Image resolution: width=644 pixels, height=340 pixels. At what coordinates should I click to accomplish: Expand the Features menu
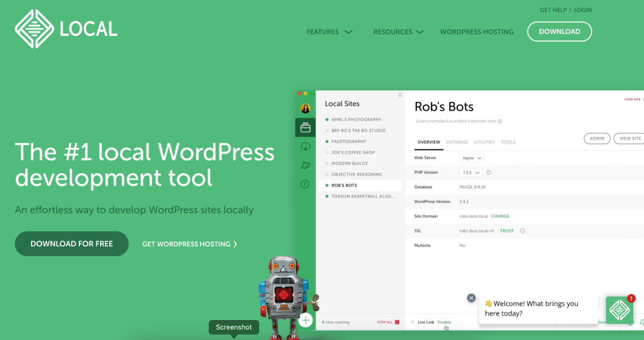(x=330, y=31)
